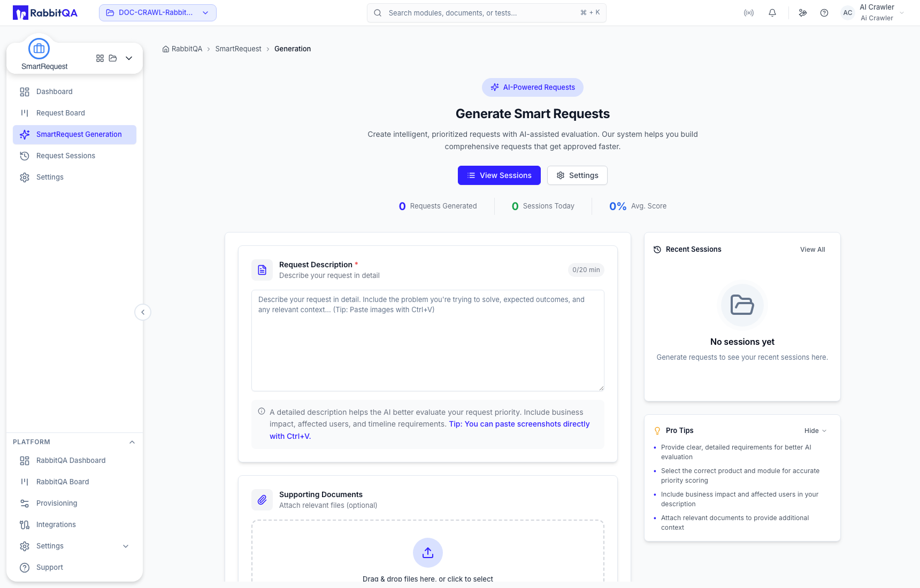The image size is (920, 588).
Task: Collapse the PLATFORM section
Action: 132,442
